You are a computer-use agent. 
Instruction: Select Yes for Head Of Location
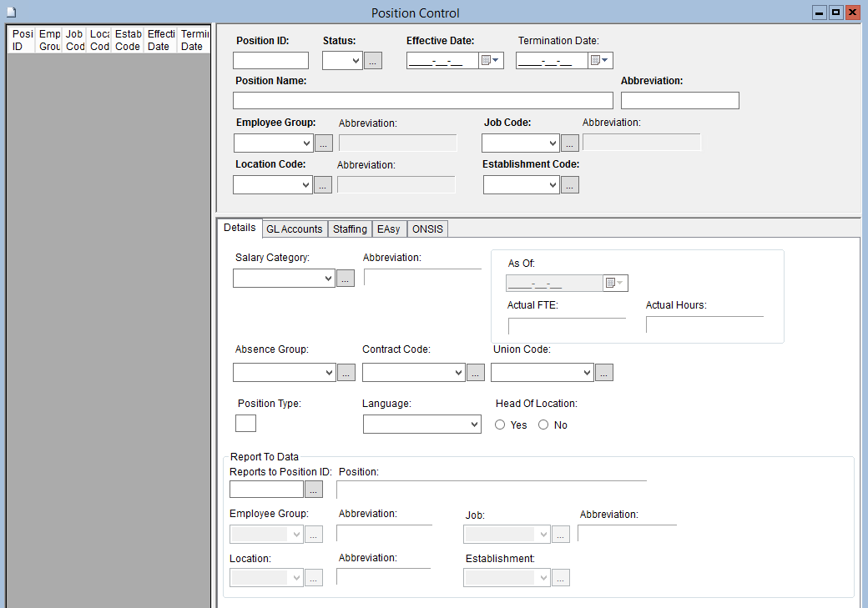[x=501, y=425]
